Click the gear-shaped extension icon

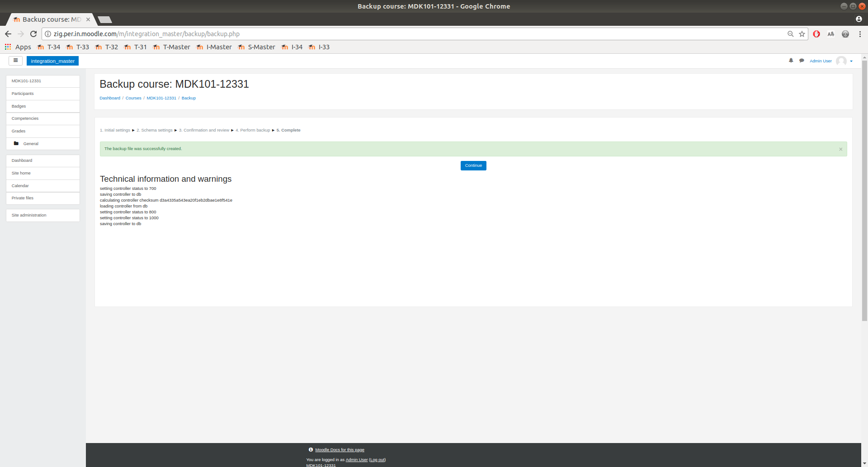845,34
